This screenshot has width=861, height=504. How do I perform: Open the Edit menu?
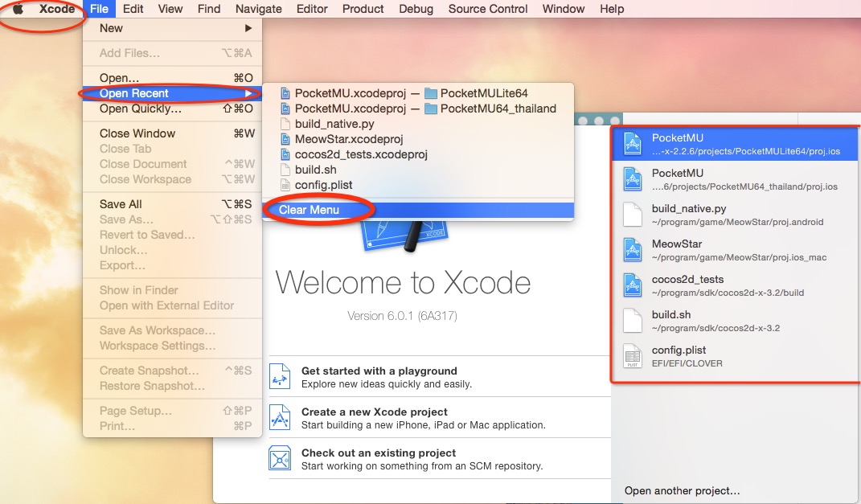(x=133, y=9)
